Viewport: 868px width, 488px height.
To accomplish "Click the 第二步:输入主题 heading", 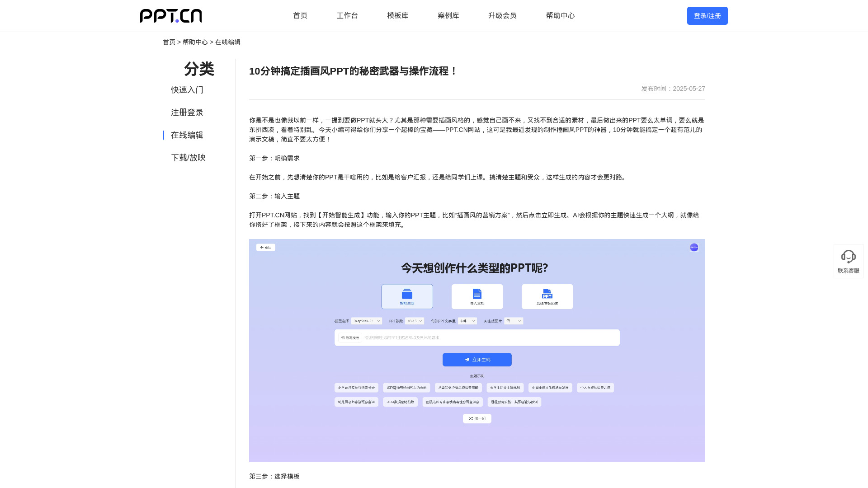I will pos(274,196).
